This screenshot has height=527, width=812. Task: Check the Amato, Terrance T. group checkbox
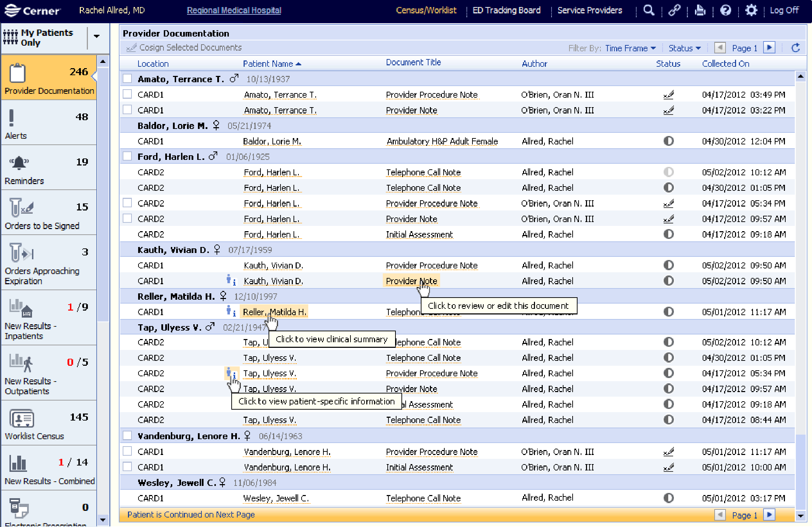(127, 79)
